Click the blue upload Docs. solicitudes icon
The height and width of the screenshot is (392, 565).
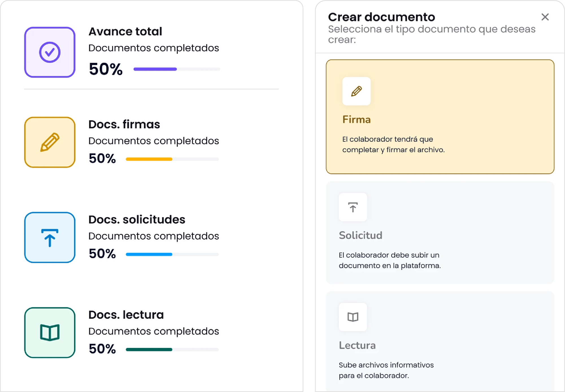pos(50,237)
